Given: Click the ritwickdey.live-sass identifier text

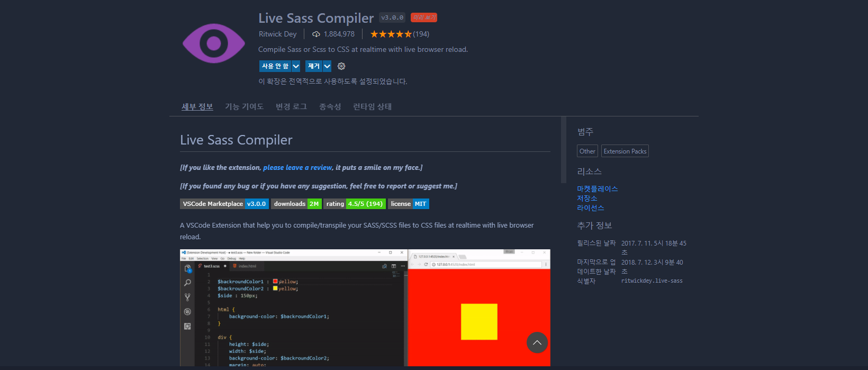Looking at the screenshot, I should coord(652,281).
